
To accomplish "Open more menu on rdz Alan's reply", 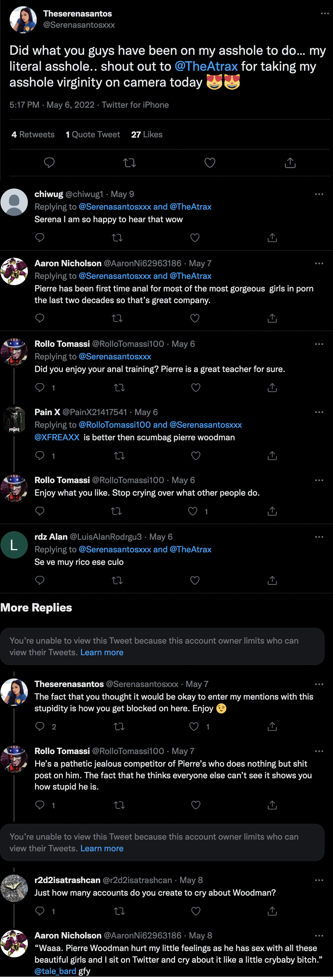I will click(319, 537).
